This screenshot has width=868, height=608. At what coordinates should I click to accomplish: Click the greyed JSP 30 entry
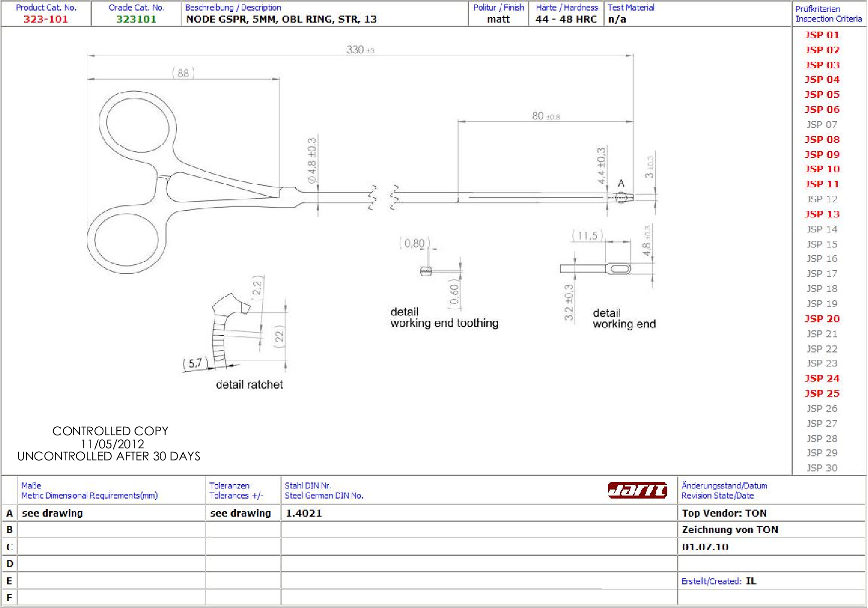tap(822, 468)
